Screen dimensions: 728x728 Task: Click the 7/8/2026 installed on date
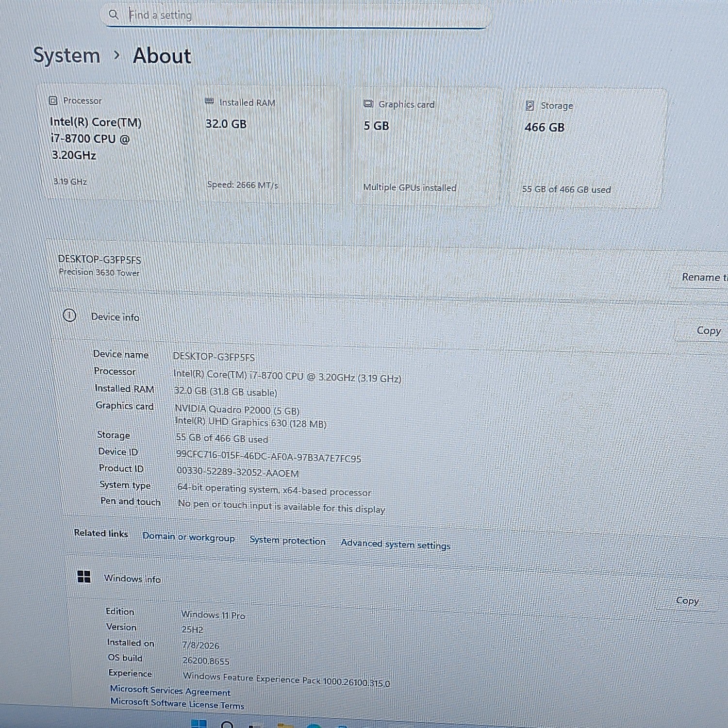200,645
